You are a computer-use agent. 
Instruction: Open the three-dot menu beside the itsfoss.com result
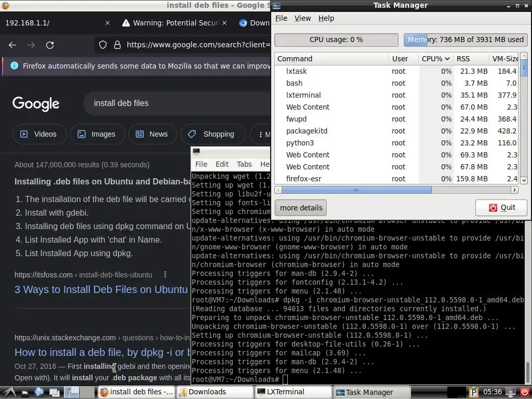click(x=165, y=274)
